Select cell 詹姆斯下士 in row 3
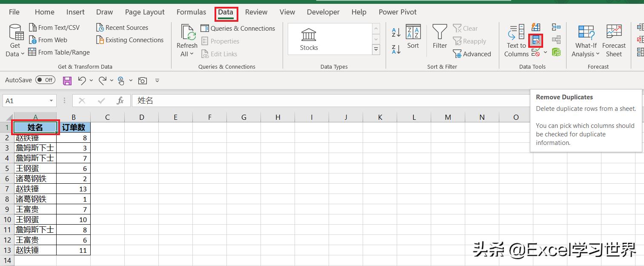Screen dimensions: 644x266 [35, 148]
